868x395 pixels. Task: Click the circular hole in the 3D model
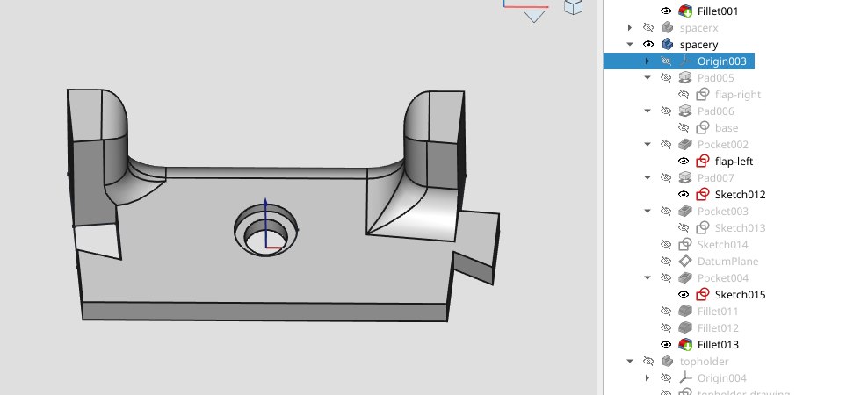(x=266, y=230)
